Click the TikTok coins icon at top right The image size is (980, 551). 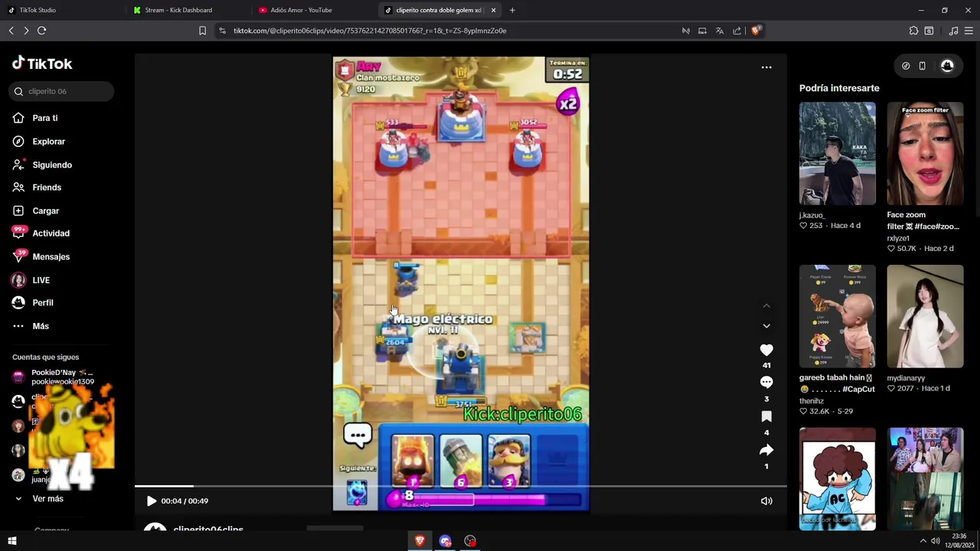906,66
